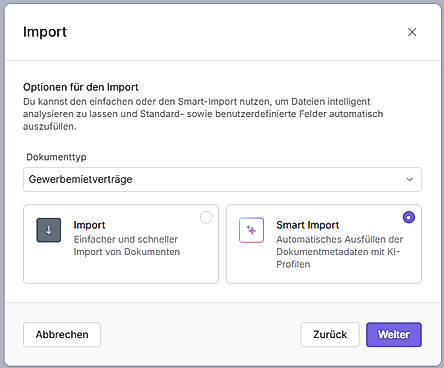
Task: Open the Dokumenttyp dropdown
Action: click(222, 179)
